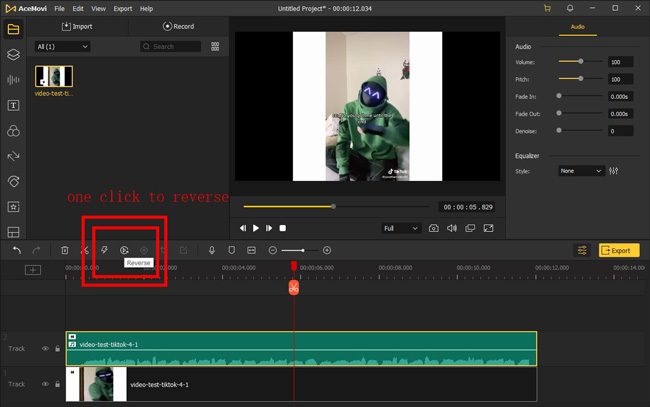
Task: Open the Split Screen sidebar panel
Action: point(13,232)
